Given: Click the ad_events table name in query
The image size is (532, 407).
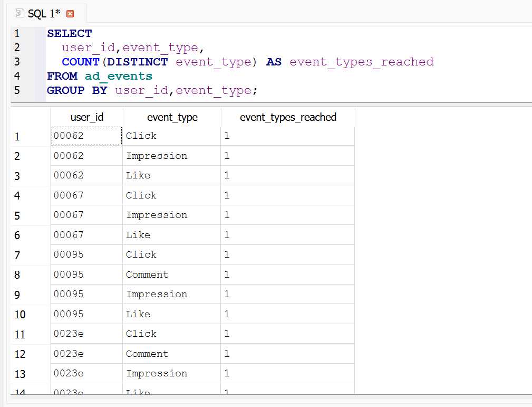Looking at the screenshot, I should [x=118, y=76].
